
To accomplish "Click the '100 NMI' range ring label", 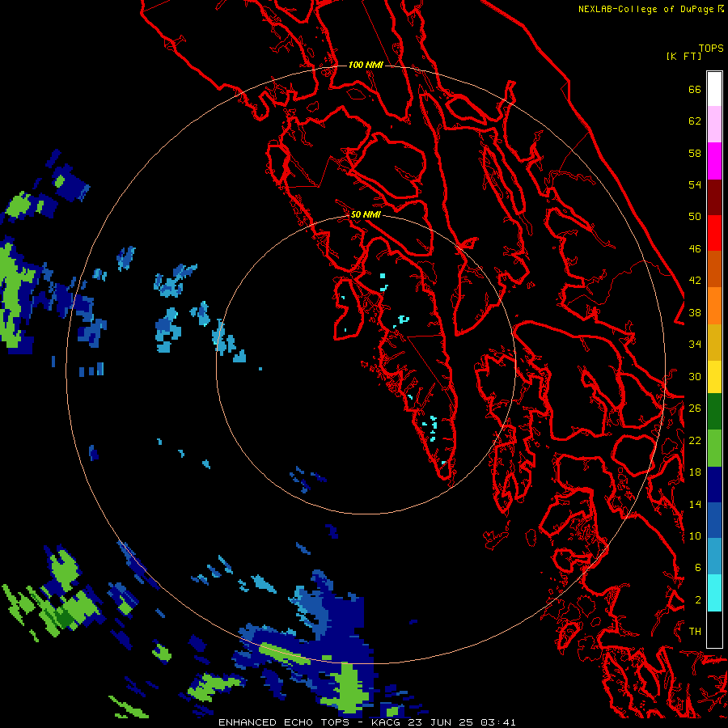I will point(366,65).
